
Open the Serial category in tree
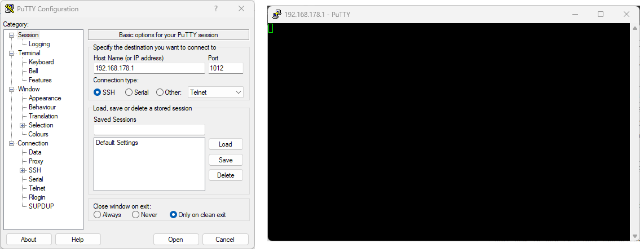pos(36,180)
